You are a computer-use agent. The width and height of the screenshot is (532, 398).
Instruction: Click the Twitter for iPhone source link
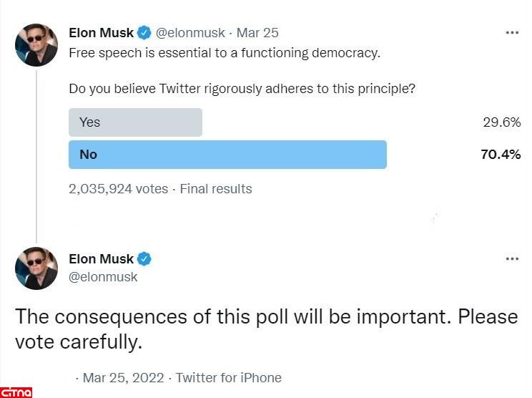pos(229,377)
